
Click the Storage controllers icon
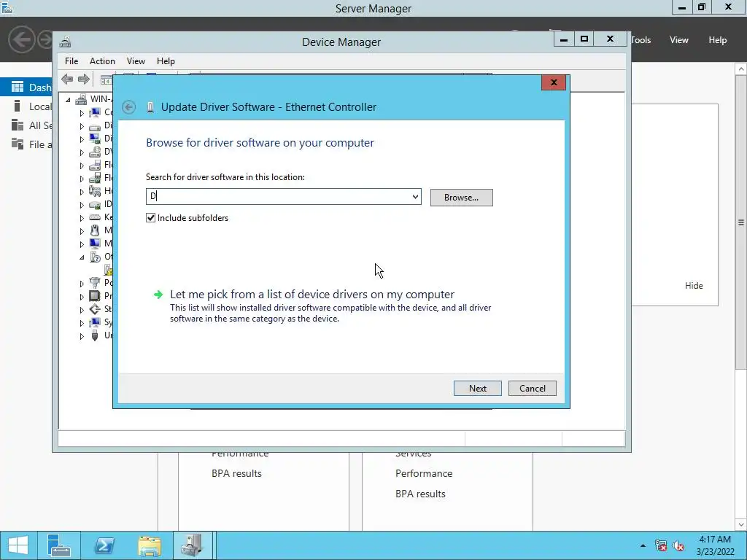95,309
